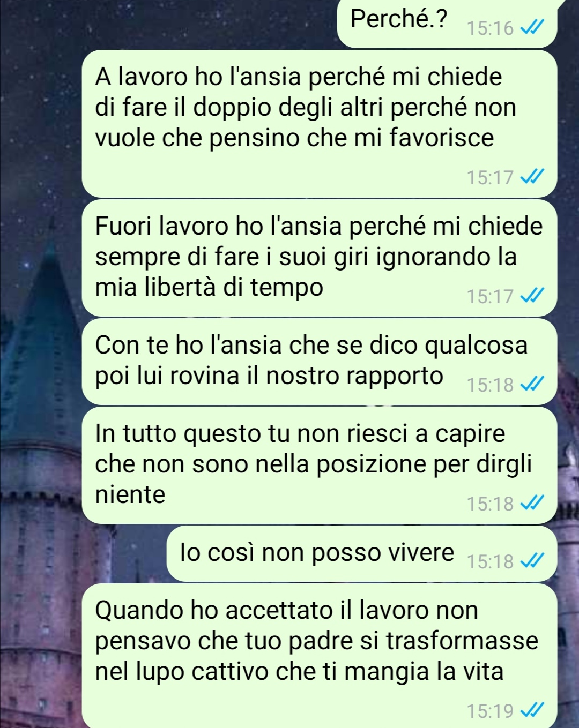Tap read ticks on "nostro rapporto" message

pos(533,385)
